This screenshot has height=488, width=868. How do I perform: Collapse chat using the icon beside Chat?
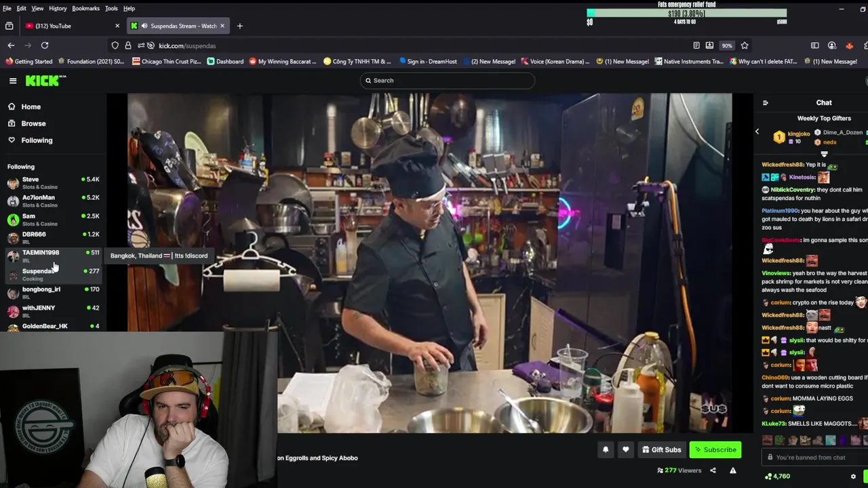coord(766,103)
